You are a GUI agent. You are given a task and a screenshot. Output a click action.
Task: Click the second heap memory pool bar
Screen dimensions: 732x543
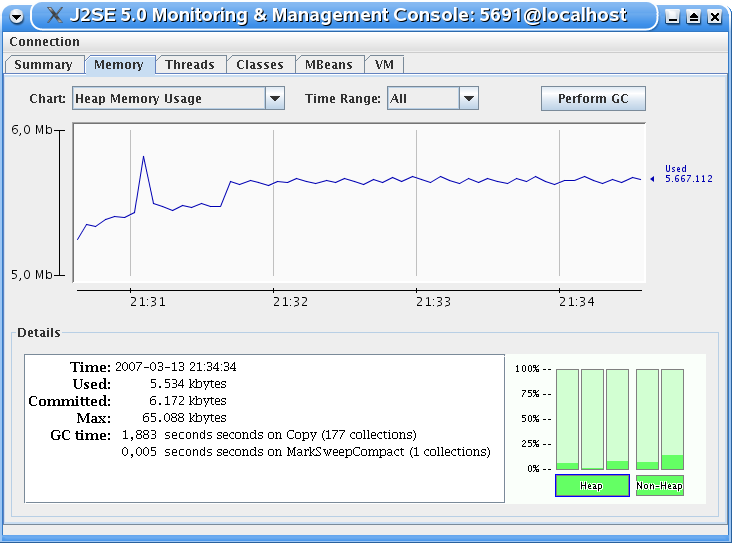point(592,419)
